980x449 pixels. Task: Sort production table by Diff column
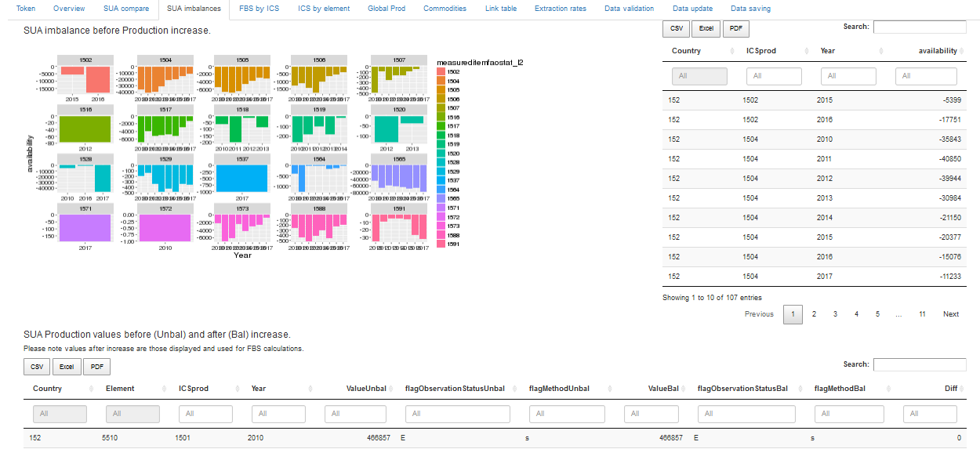[x=950, y=389]
